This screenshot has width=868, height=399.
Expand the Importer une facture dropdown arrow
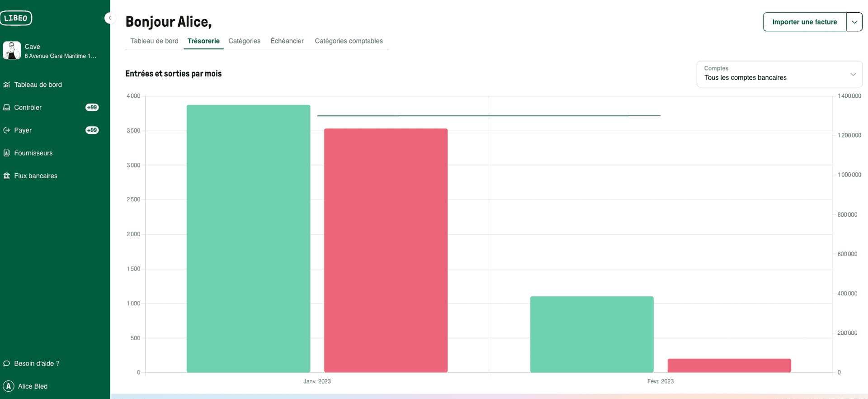coord(854,22)
